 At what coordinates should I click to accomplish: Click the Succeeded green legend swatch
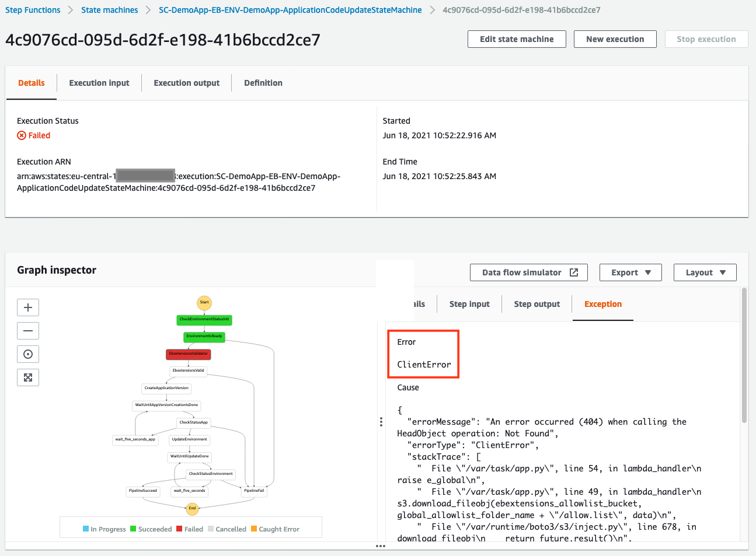(133, 529)
